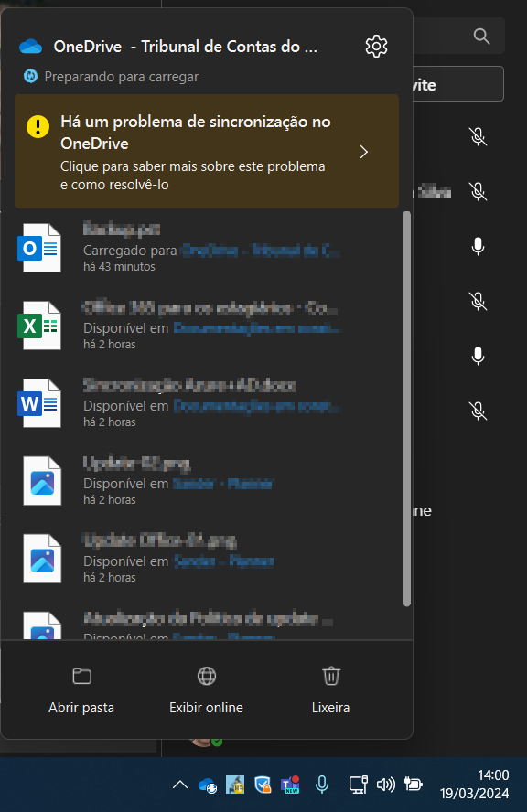Viewport: 527px width, 812px height.
Task: Click the microphone icon in the taskbar
Action: click(322, 785)
